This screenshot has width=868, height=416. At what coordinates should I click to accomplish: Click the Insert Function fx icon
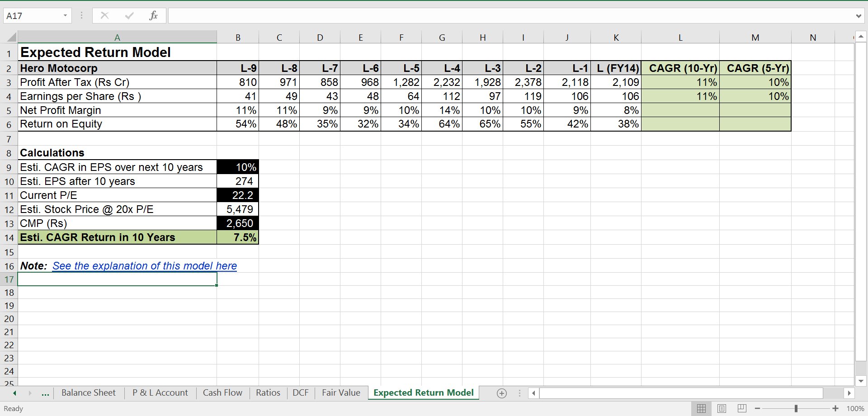coord(153,16)
